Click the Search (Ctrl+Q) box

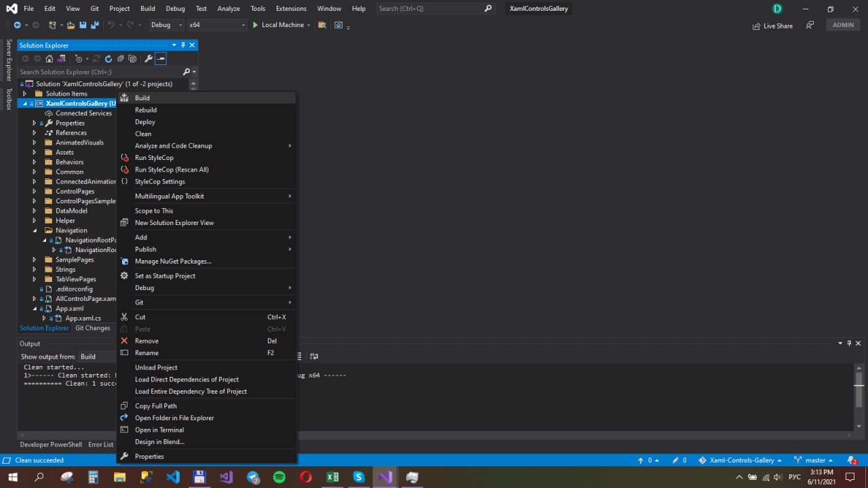pos(435,9)
